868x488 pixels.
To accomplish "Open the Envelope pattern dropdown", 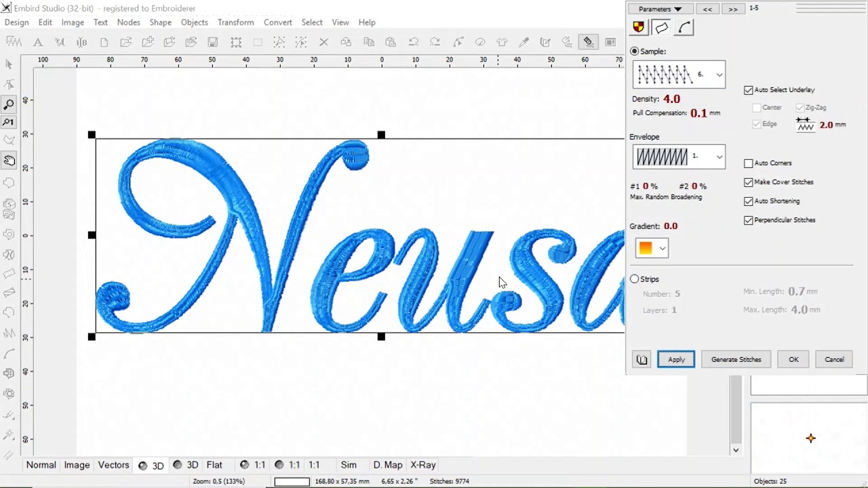I will point(719,157).
